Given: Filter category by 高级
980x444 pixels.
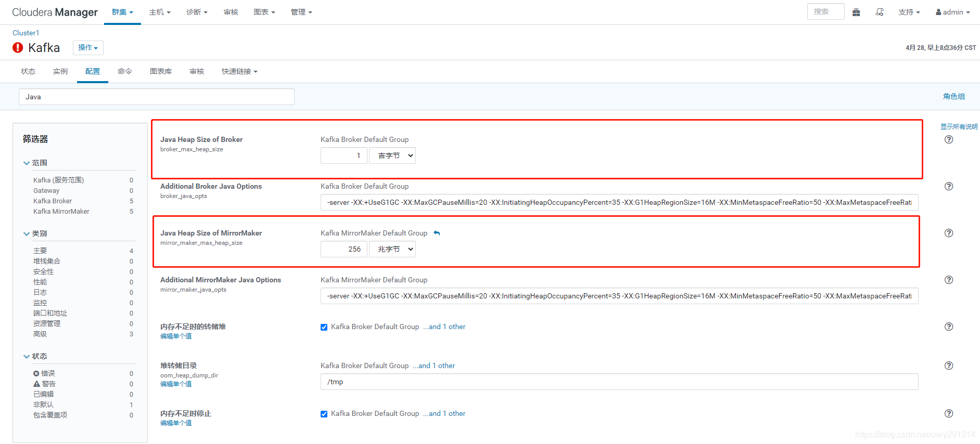Looking at the screenshot, I should tap(40, 334).
